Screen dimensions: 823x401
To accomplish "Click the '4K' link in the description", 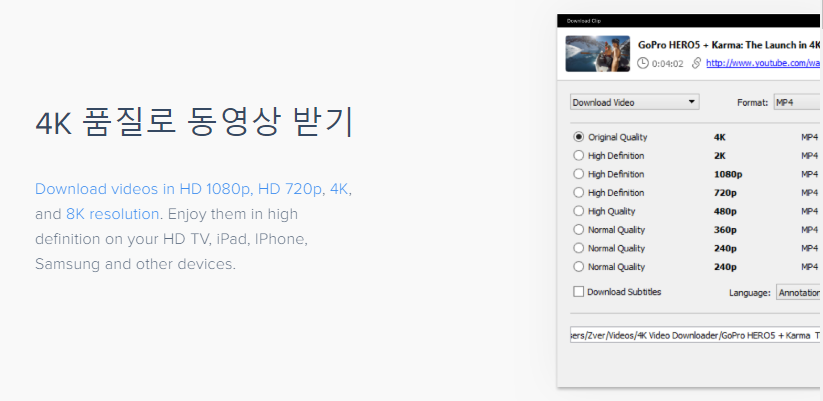I will [x=339, y=189].
